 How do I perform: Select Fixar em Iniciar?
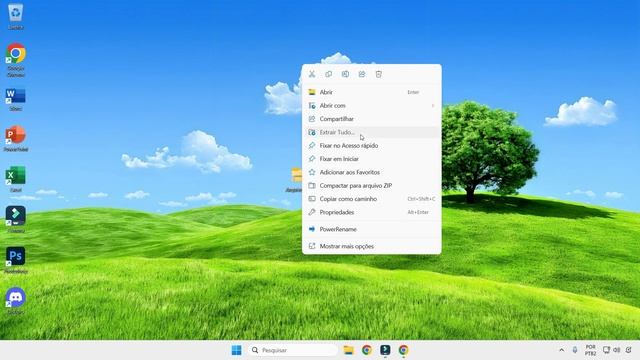coord(371,159)
